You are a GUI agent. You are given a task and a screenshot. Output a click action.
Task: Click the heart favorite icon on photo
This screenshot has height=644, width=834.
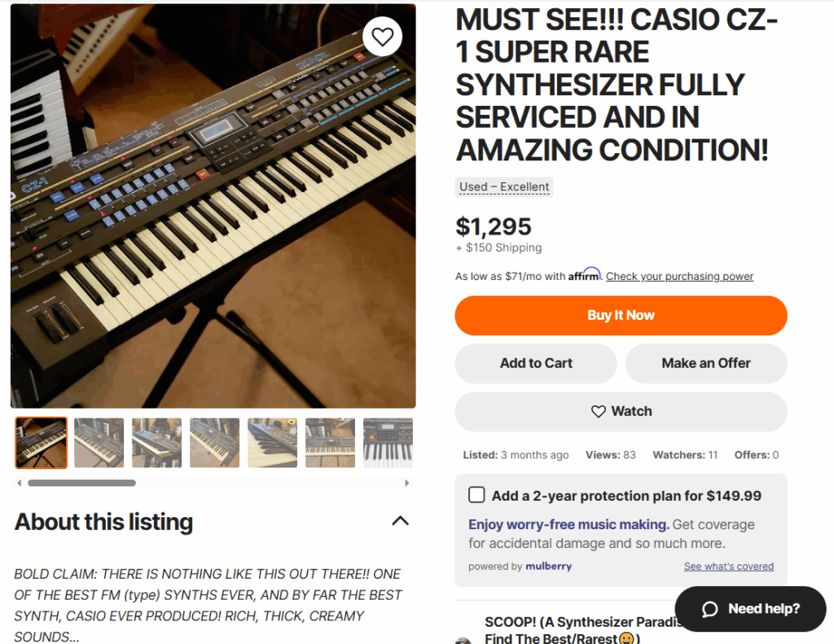[x=383, y=36]
